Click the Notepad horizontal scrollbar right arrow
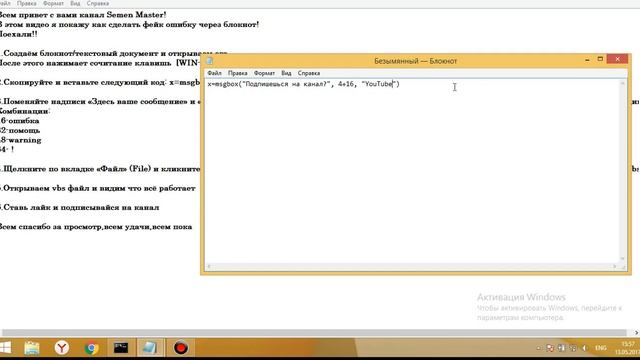Screen dimensions: 640x360 (x=614, y=267)
